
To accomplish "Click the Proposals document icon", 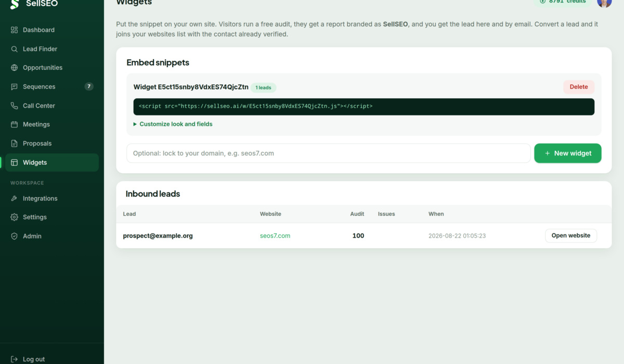I will coord(15,144).
